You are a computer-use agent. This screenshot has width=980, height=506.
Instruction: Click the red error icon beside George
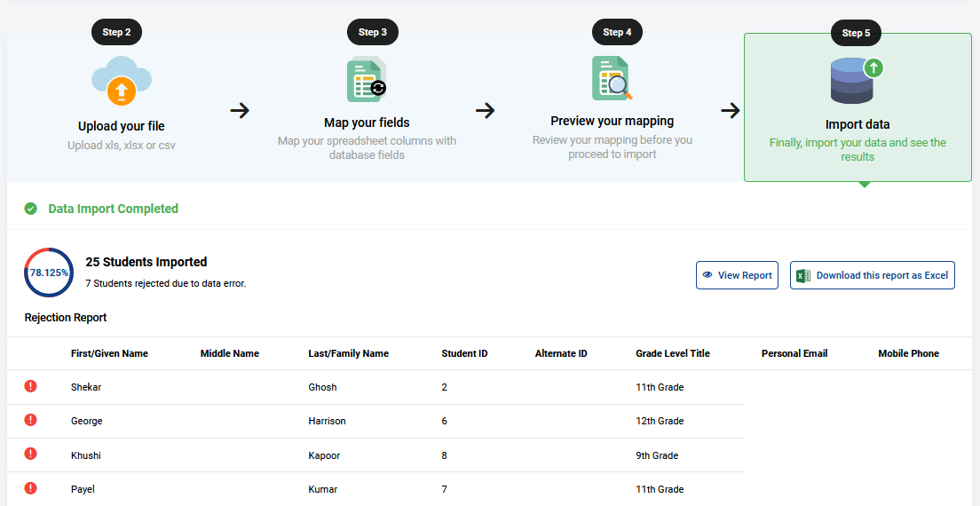pos(30,420)
